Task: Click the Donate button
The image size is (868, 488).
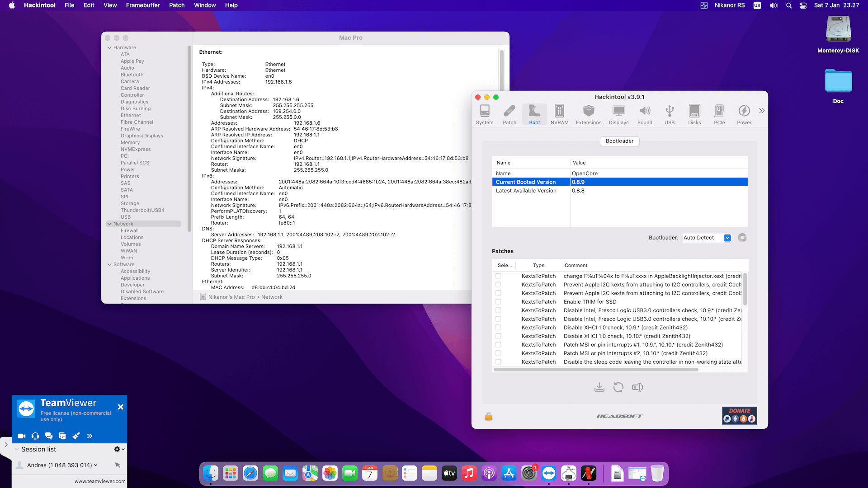Action: point(739,415)
